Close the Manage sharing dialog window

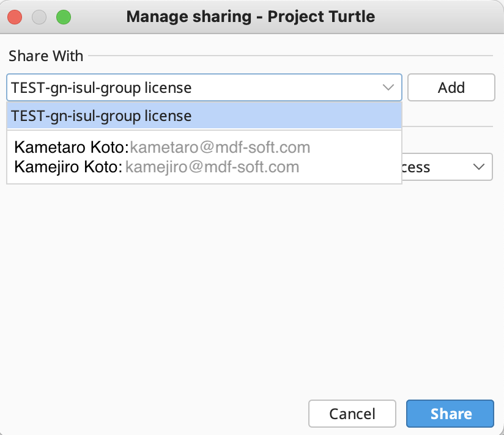point(15,16)
